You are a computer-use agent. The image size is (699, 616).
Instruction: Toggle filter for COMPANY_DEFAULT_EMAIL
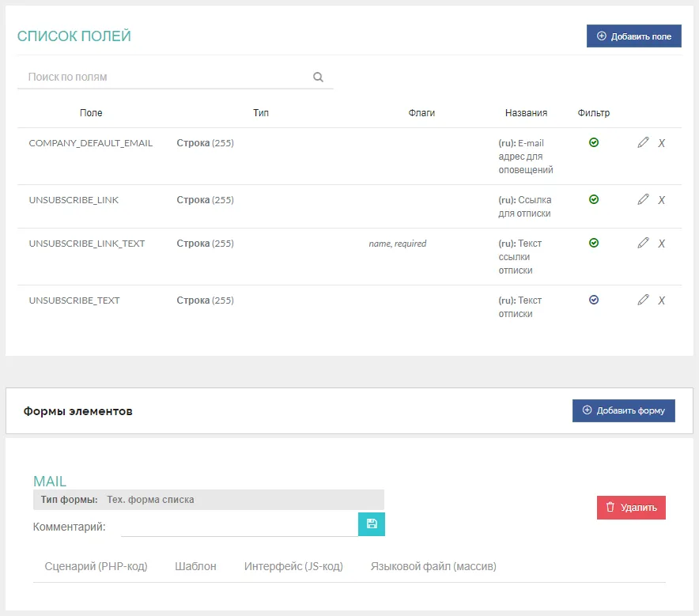(594, 142)
